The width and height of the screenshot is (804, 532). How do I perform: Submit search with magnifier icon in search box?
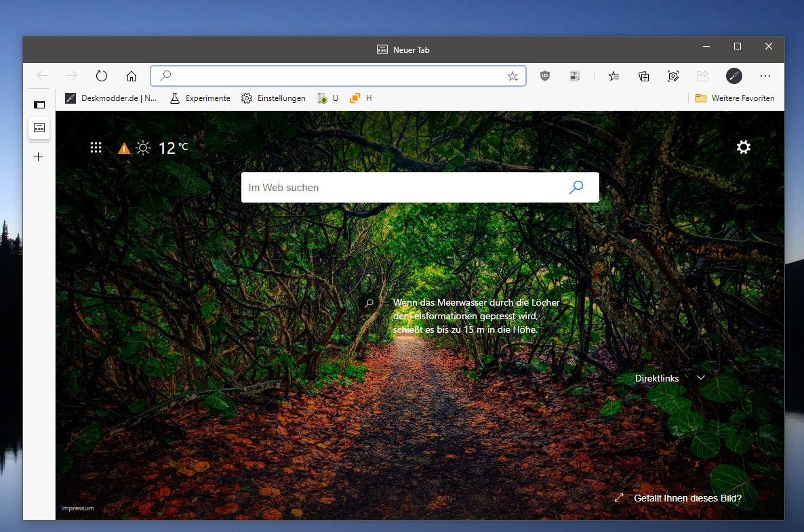(576, 187)
